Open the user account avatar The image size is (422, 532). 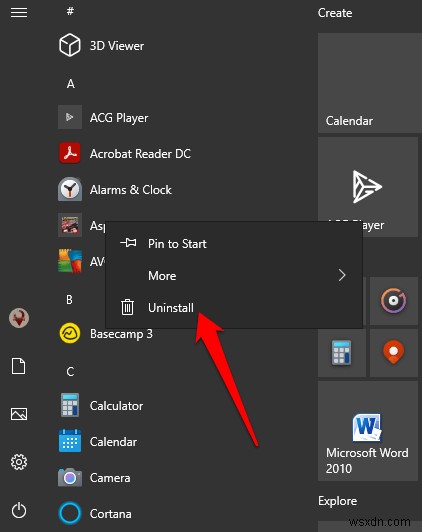click(19, 318)
